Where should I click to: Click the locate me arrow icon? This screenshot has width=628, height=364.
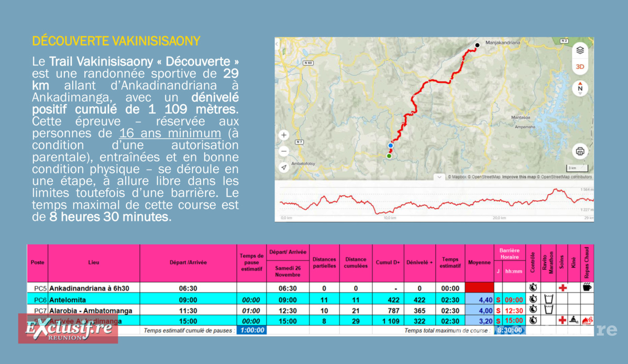(284, 167)
